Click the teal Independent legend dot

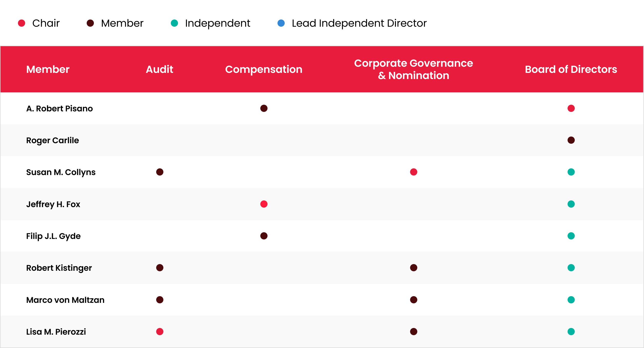pyautogui.click(x=174, y=23)
